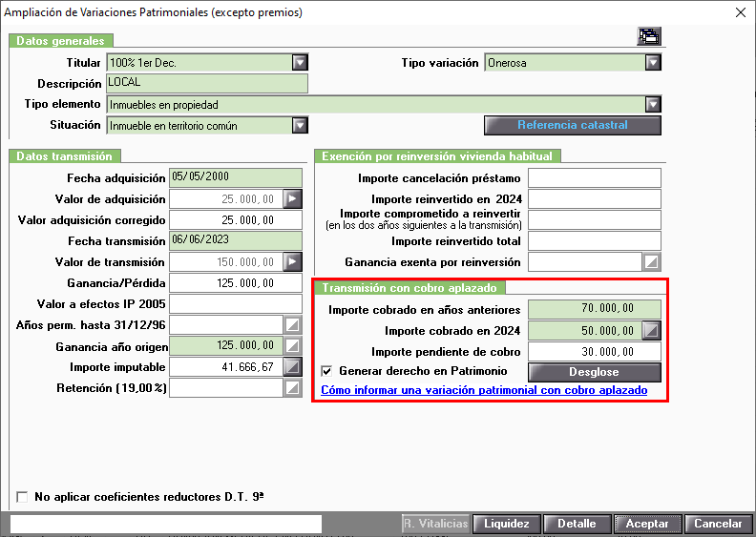Close the Ampliación de Variaciones Patrimoniales dialog
This screenshot has width=756, height=537.
741,12
